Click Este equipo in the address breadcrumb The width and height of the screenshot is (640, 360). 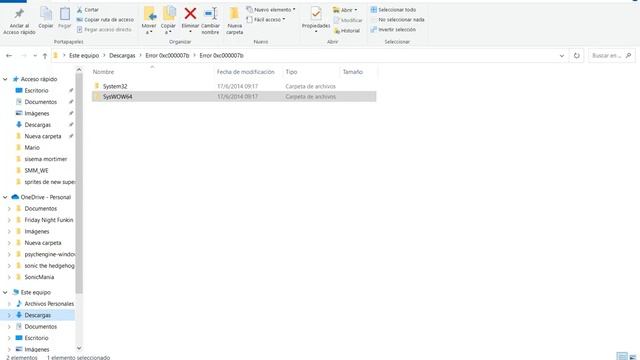[84, 56]
